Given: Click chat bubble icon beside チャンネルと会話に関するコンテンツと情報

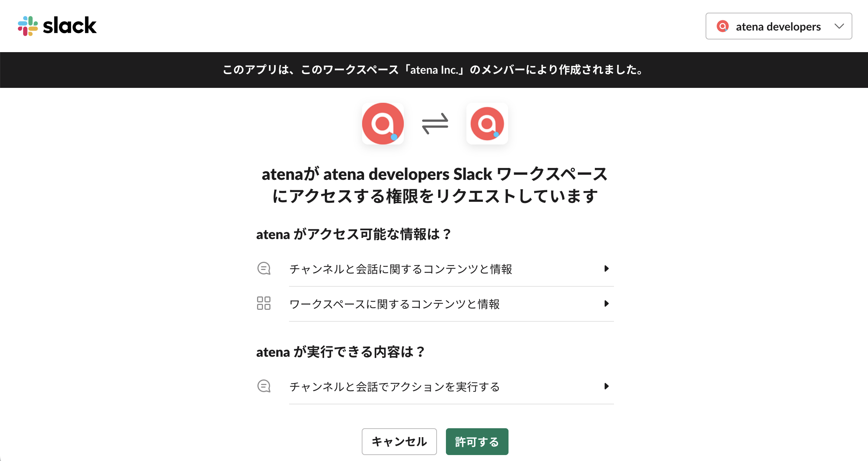Looking at the screenshot, I should [x=264, y=268].
